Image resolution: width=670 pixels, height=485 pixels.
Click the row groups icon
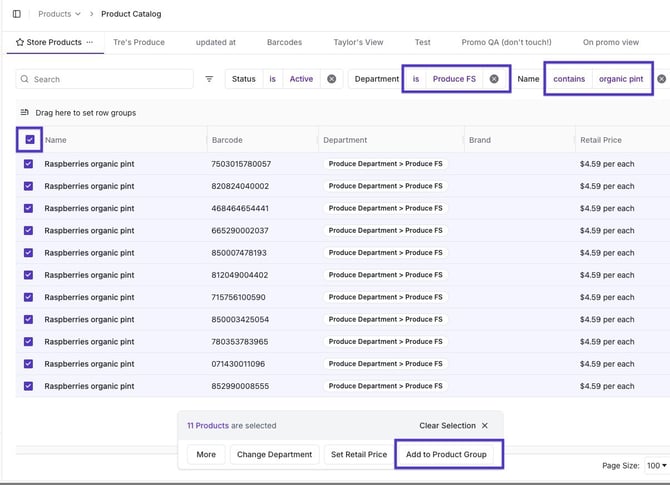pyautogui.click(x=25, y=113)
